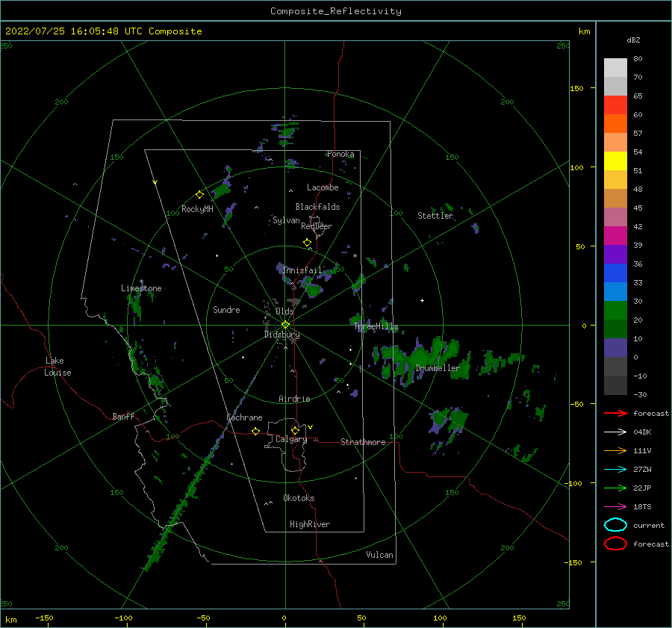Click yellow radar-center diamond at Didsbury
The image size is (672, 628).
(285, 325)
